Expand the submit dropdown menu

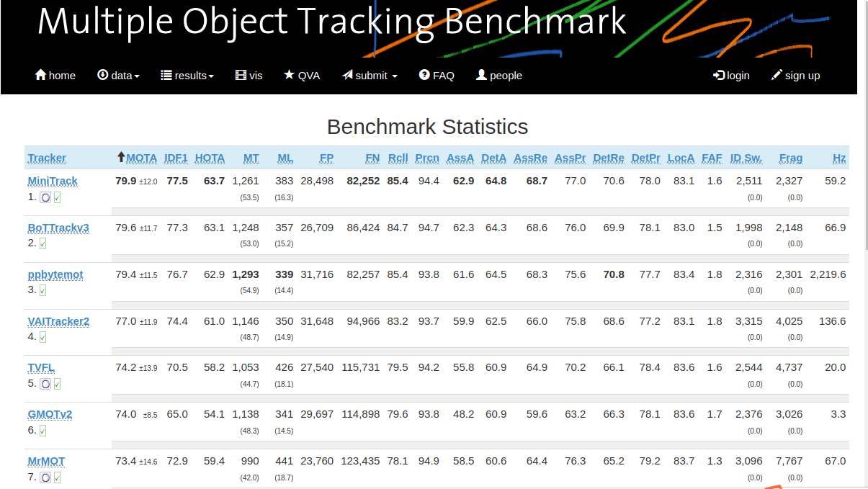[x=370, y=75]
